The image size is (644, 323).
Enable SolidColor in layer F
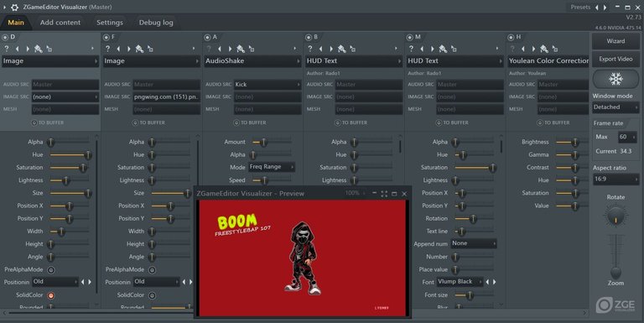point(152,295)
